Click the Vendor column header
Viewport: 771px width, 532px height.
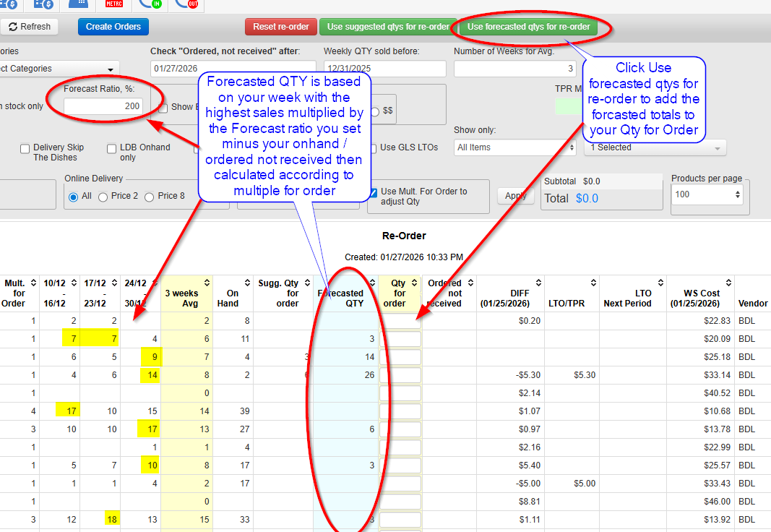(752, 304)
